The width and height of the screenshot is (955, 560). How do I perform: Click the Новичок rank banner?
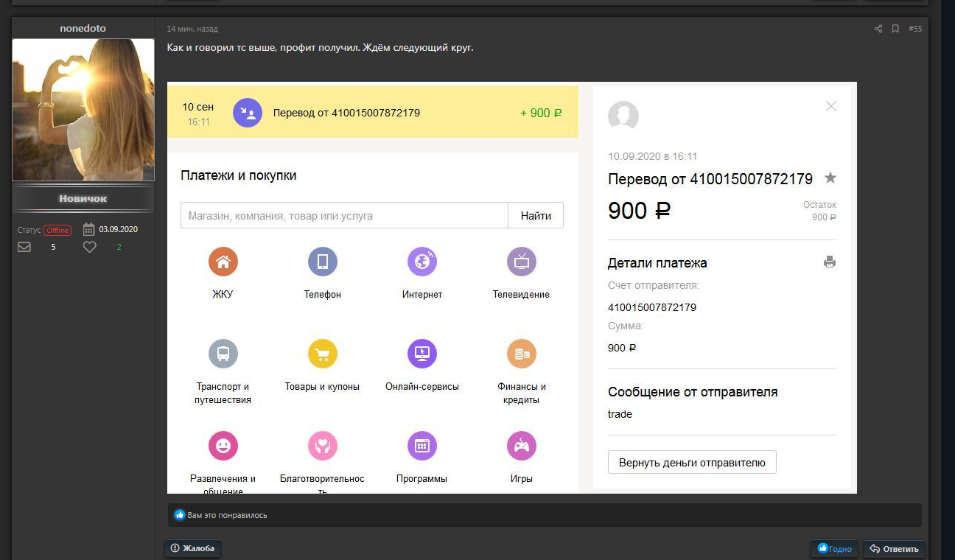pos(83,199)
